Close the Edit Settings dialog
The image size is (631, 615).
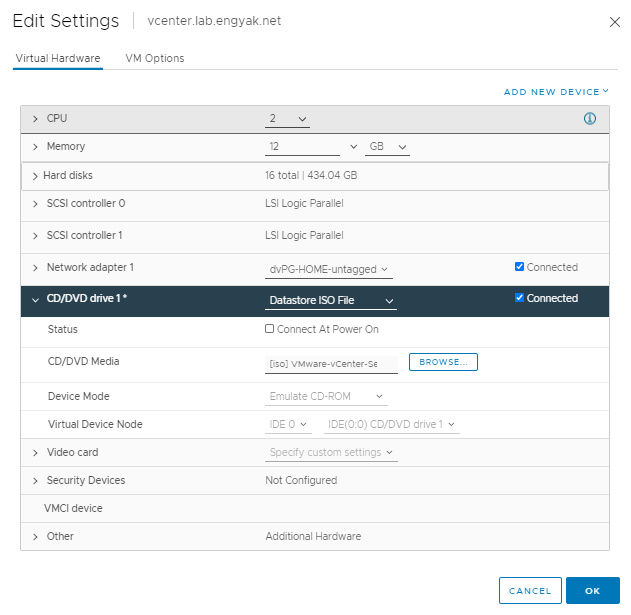pos(614,22)
